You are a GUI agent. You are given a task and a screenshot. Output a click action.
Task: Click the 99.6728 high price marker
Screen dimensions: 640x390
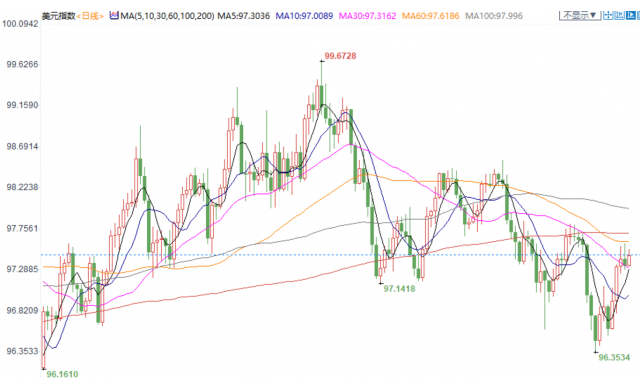340,56
